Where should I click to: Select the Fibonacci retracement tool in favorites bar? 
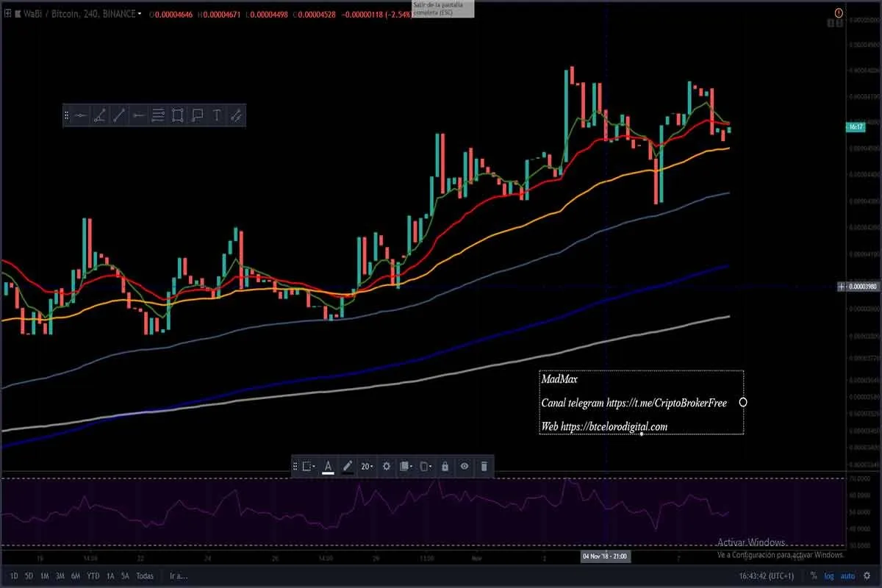click(x=158, y=115)
